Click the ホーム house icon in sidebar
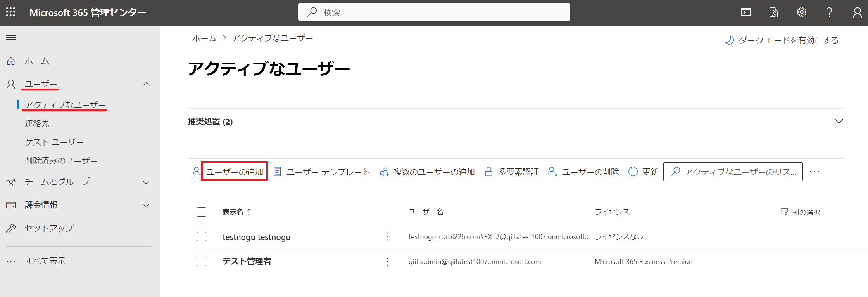 coord(11,61)
